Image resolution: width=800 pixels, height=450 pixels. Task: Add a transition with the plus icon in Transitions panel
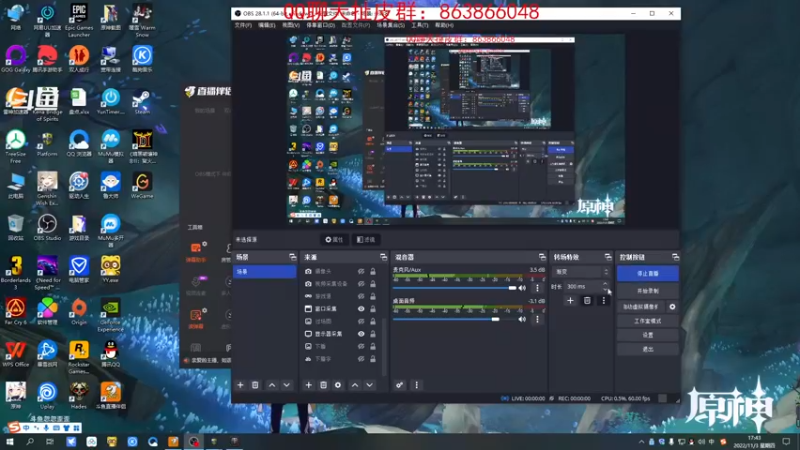pos(570,301)
